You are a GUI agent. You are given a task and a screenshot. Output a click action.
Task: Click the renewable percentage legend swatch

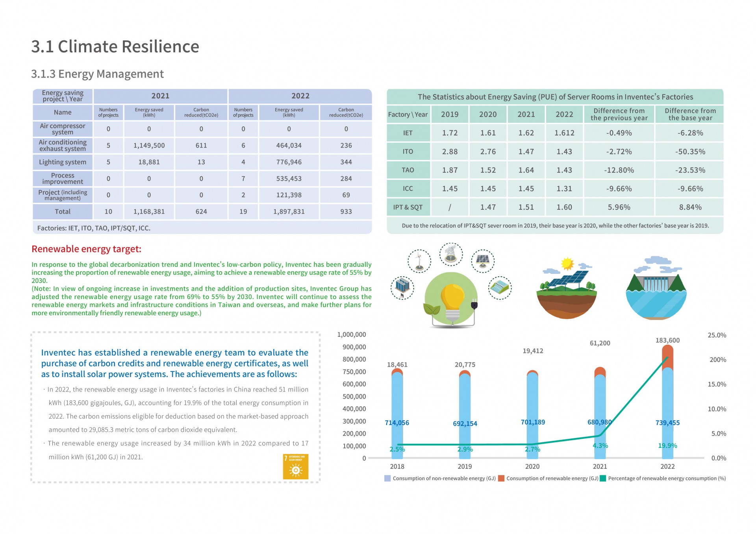tap(603, 479)
